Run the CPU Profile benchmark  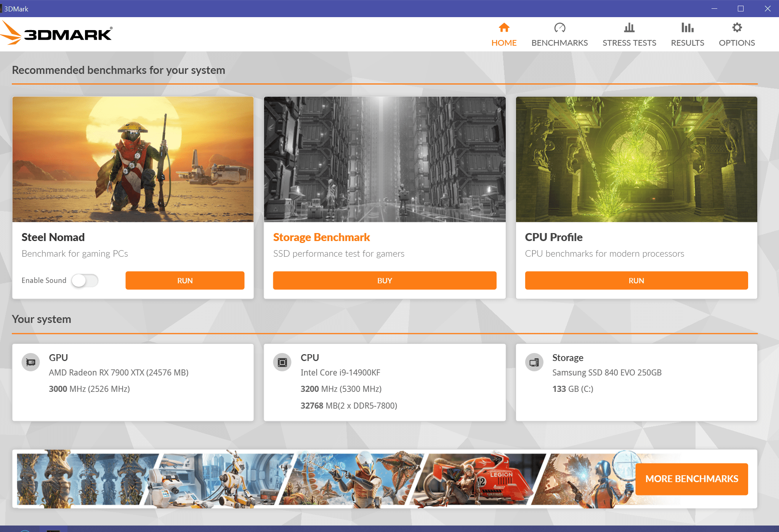click(x=636, y=281)
